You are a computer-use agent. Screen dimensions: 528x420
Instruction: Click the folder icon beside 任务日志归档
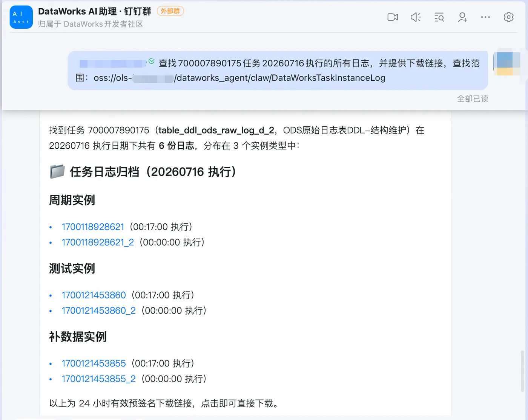(x=57, y=171)
